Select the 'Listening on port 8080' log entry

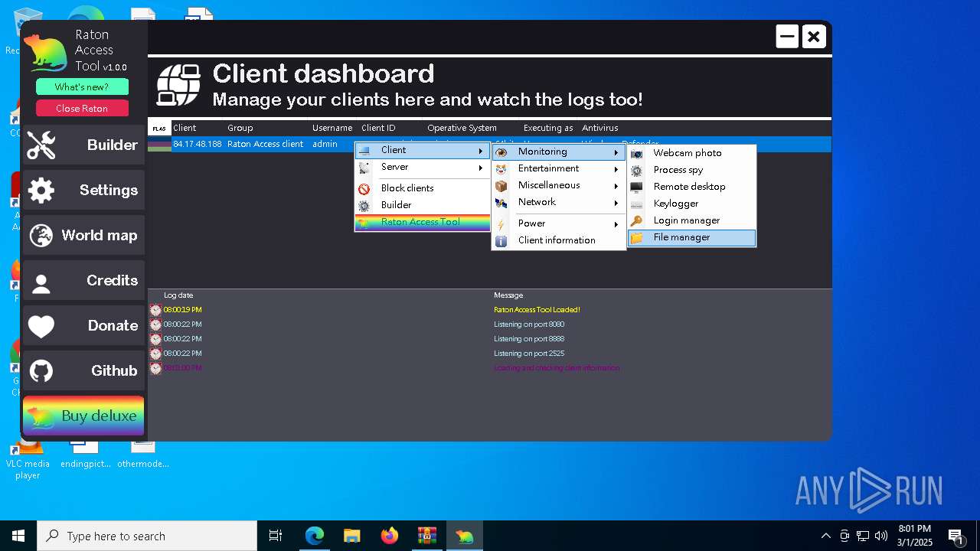point(490,324)
